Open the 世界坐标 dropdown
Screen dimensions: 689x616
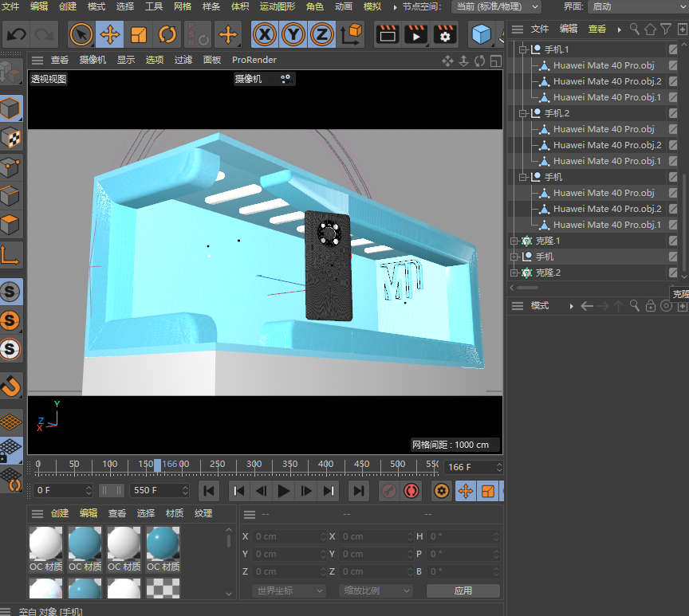point(289,590)
